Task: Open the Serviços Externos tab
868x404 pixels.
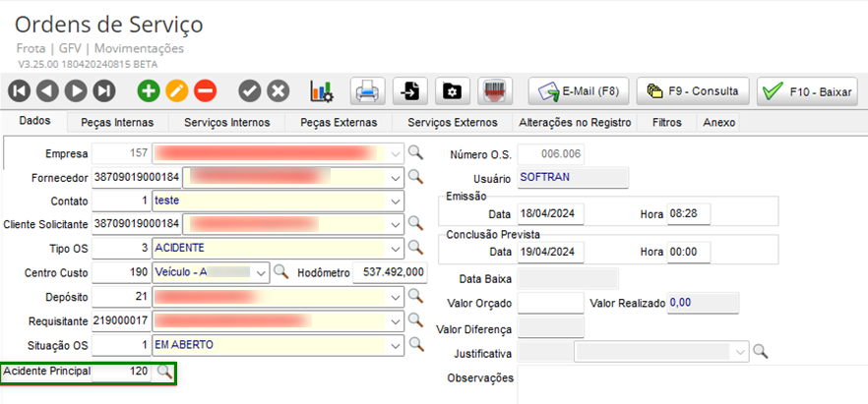Action: (453, 122)
